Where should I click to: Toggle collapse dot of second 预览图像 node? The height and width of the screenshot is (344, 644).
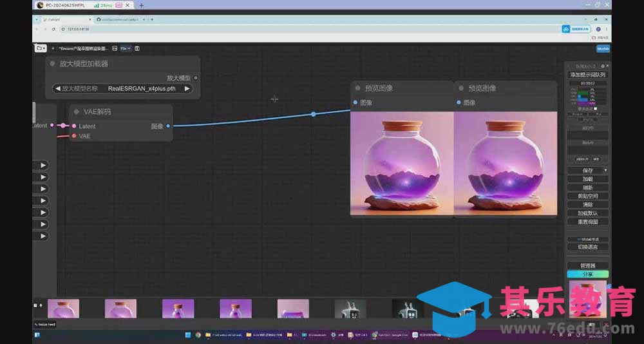pyautogui.click(x=461, y=88)
